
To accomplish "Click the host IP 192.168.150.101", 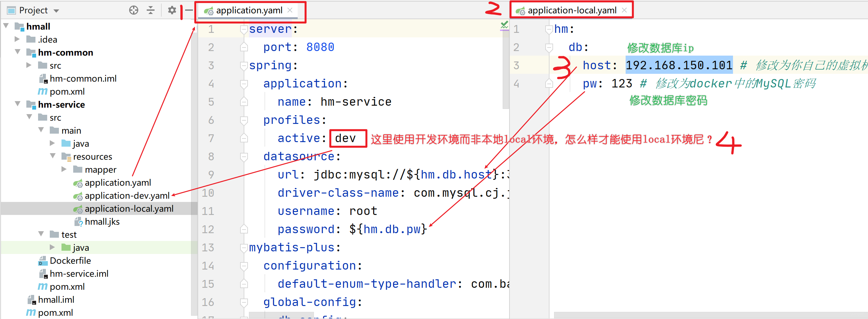I will 679,65.
